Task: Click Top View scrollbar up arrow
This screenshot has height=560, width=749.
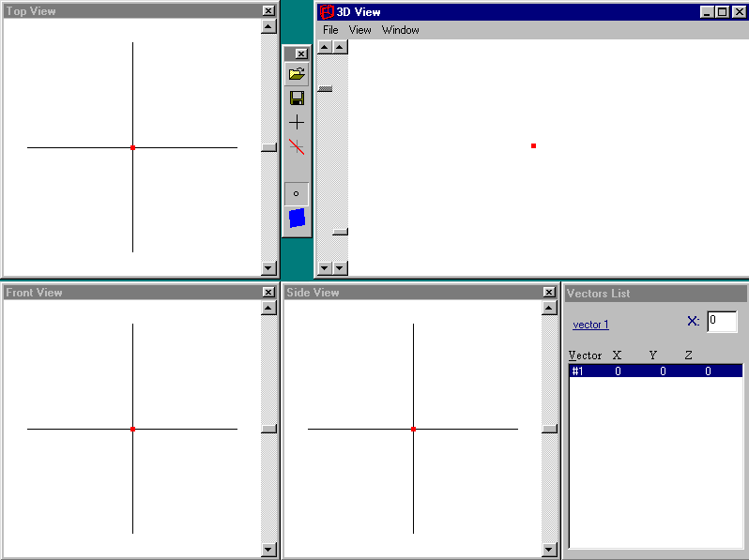Action: pos(268,27)
